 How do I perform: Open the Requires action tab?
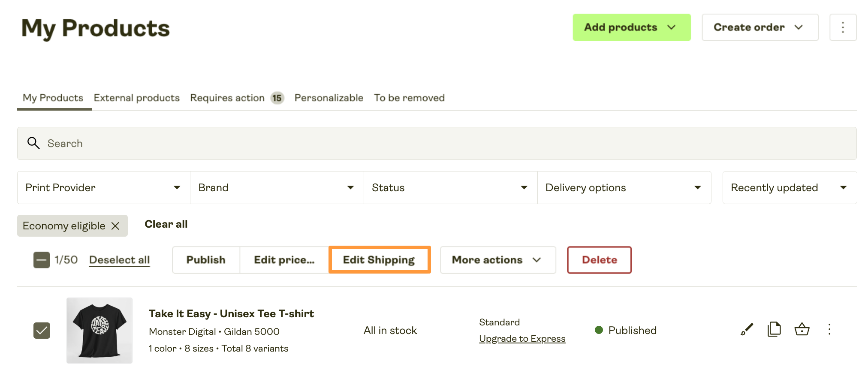pyautogui.click(x=227, y=98)
